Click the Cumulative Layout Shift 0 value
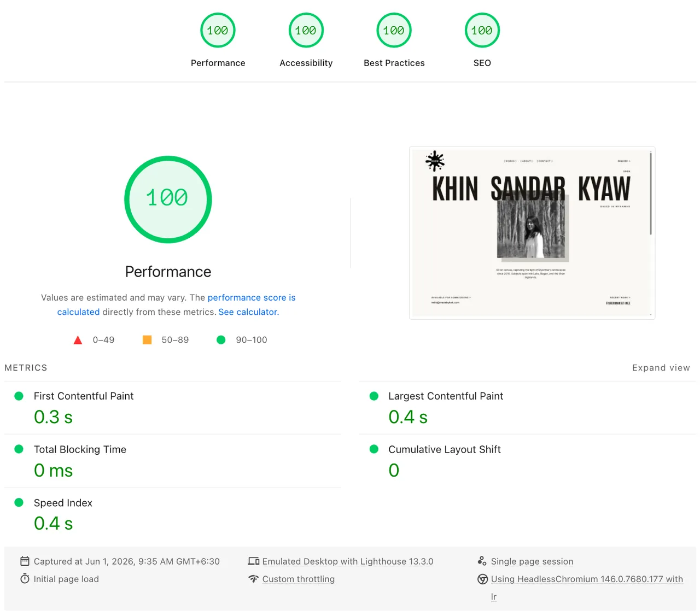This screenshot has height=616, width=700. tap(394, 471)
